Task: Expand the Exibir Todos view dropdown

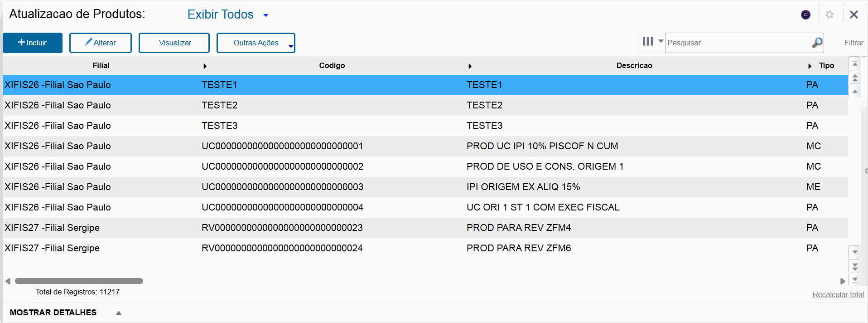Action: point(266,15)
